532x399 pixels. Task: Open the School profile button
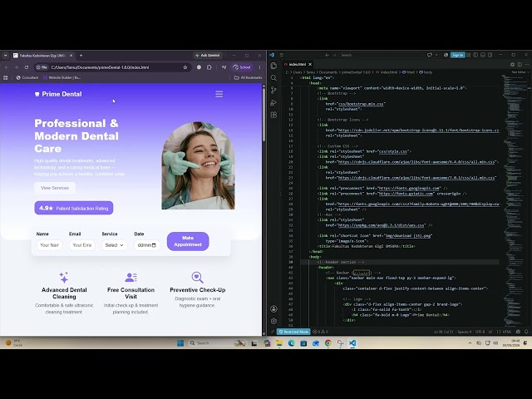(242, 67)
